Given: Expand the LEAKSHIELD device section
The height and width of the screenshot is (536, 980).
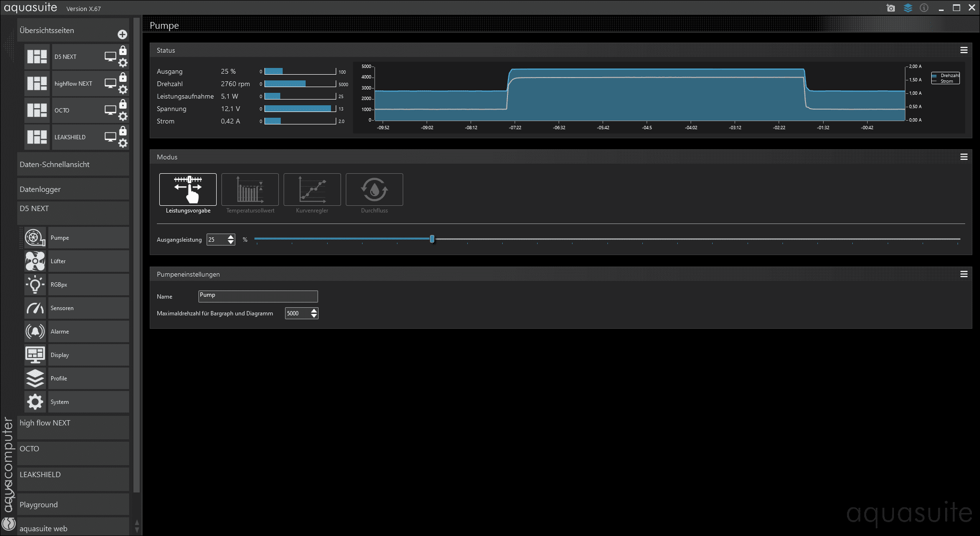Looking at the screenshot, I should point(73,479).
